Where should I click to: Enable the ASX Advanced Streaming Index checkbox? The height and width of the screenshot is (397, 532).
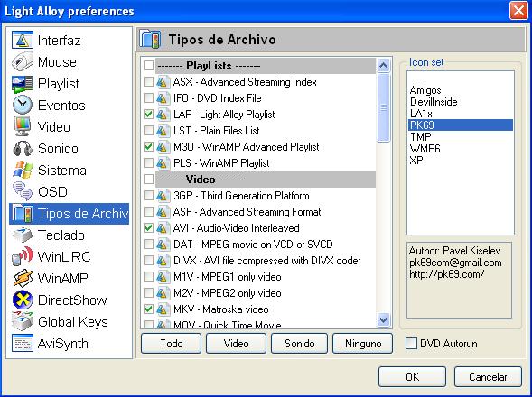[148, 82]
